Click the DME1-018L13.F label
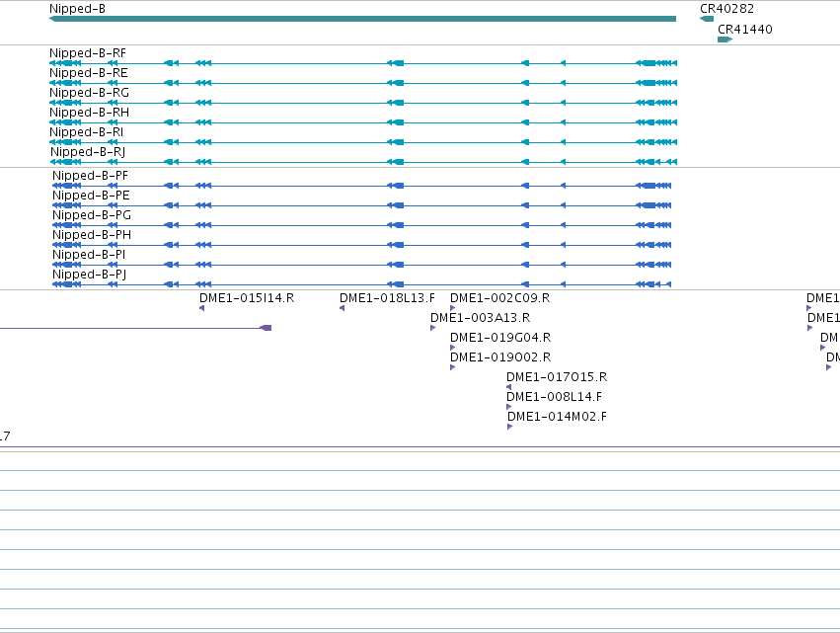The width and height of the screenshot is (840, 633). click(x=387, y=298)
